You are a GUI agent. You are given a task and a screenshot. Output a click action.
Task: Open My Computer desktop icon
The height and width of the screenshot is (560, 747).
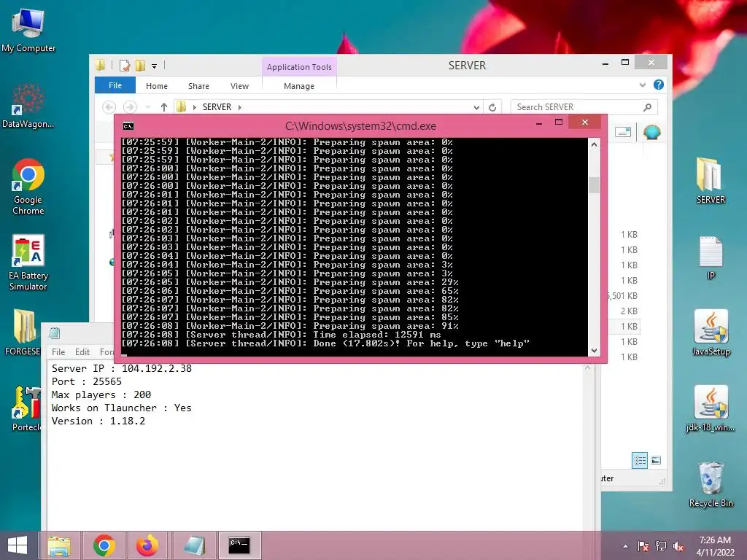click(x=28, y=31)
